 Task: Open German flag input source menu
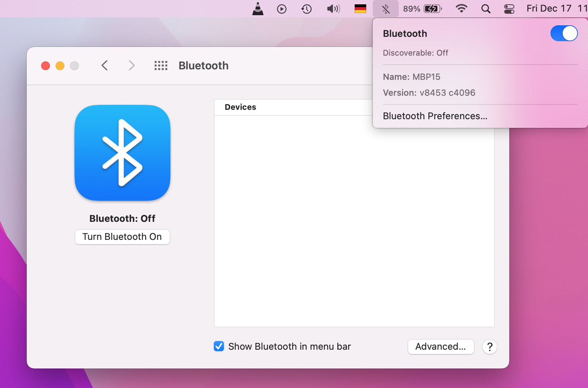(360, 9)
